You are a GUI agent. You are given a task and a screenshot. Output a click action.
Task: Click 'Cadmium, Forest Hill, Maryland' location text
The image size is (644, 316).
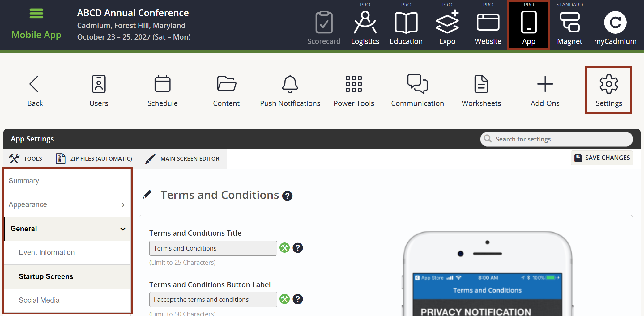pos(131,26)
